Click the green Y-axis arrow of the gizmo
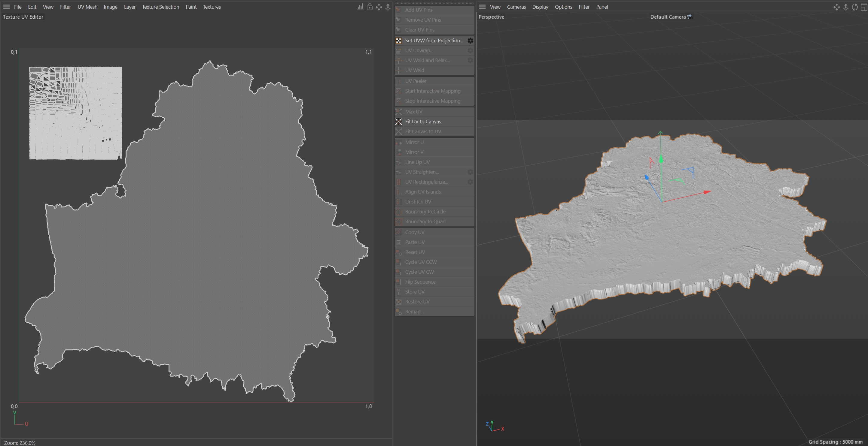 click(x=661, y=159)
